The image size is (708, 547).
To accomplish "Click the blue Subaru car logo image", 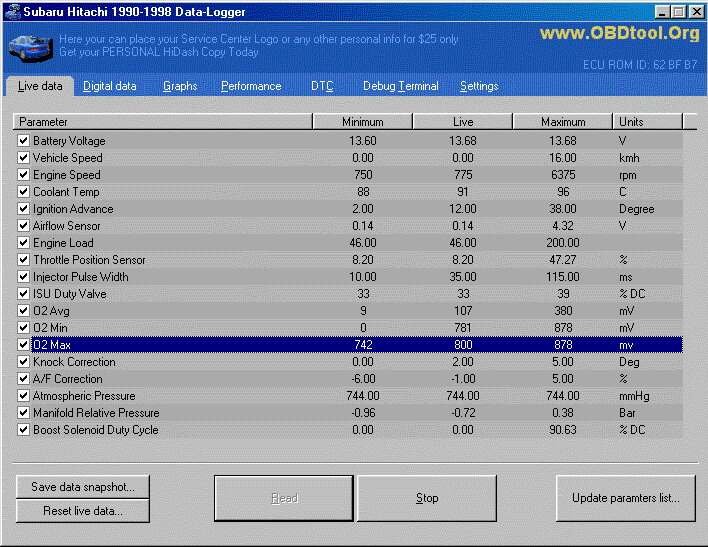I will tap(30, 48).
